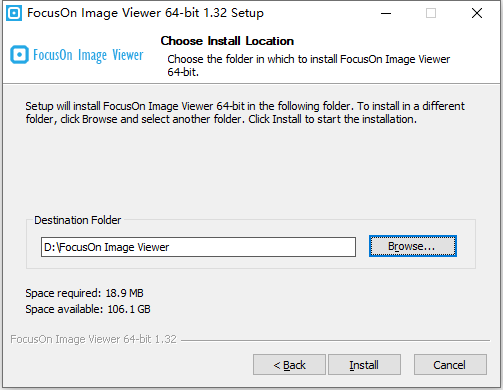
Task: Click the FocusOn Image Viewer logo text
Action: (88, 55)
